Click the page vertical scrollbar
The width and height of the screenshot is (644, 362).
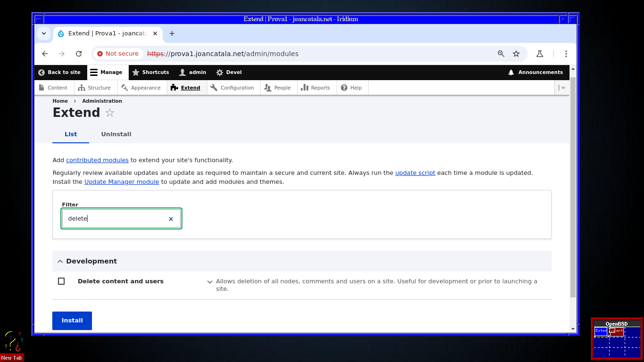coord(573,187)
